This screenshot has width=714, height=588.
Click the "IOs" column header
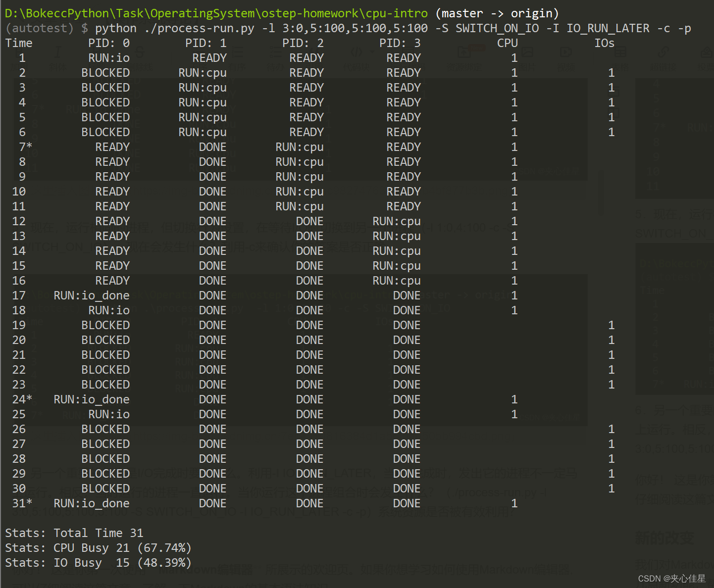pyautogui.click(x=605, y=43)
